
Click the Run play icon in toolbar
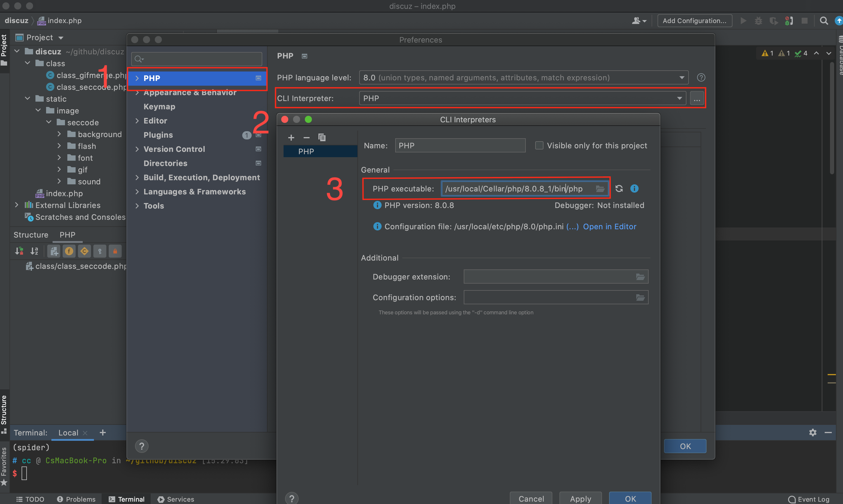[x=743, y=21]
